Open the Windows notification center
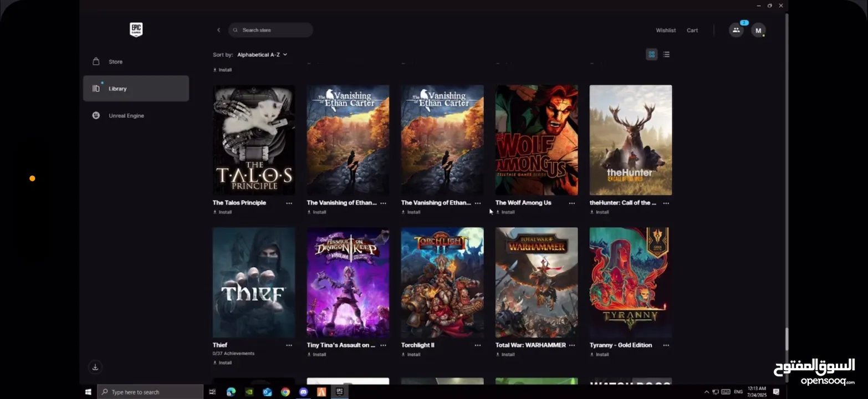868x399 pixels. 776,392
